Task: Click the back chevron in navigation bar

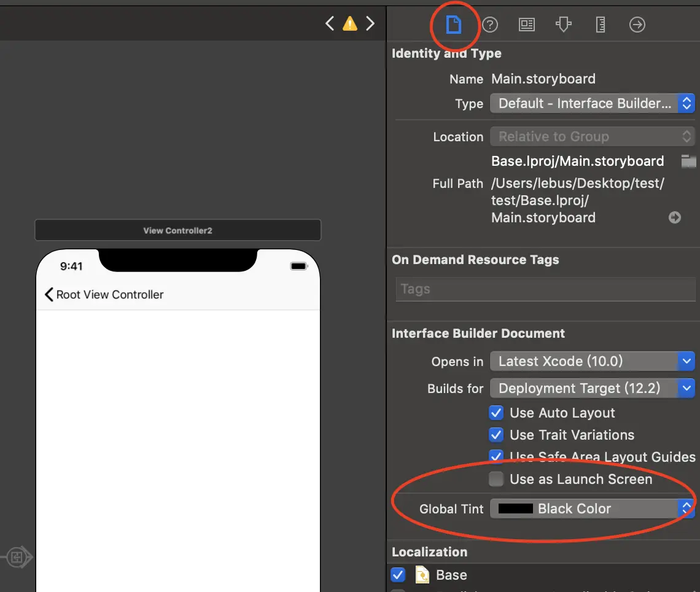Action: click(x=49, y=295)
